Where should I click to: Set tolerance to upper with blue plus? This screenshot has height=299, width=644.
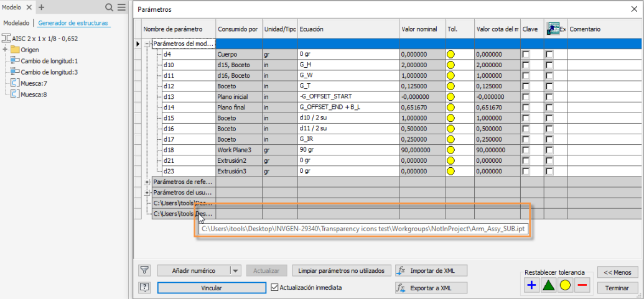pyautogui.click(x=532, y=285)
